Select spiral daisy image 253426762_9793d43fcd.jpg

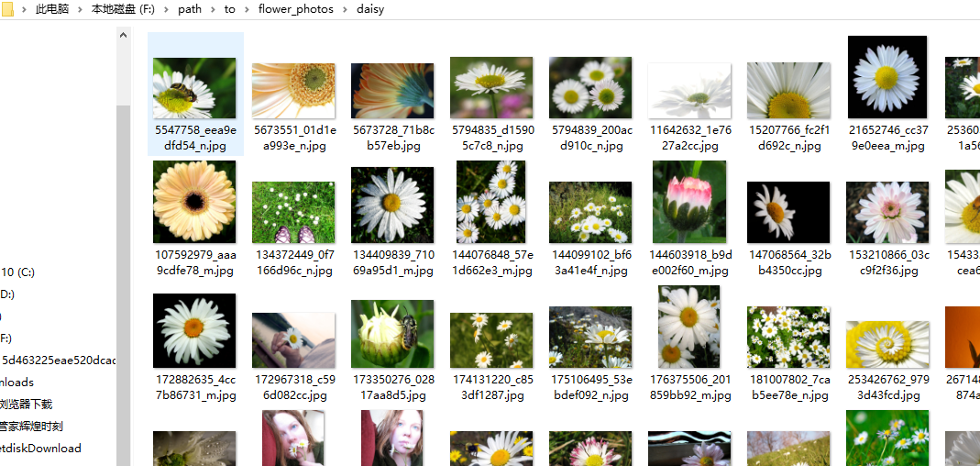point(887,345)
